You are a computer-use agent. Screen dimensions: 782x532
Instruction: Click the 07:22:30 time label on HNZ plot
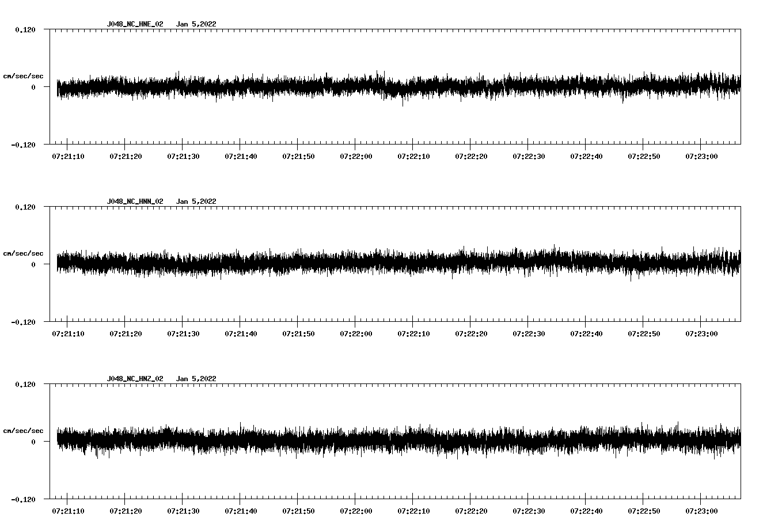point(529,511)
